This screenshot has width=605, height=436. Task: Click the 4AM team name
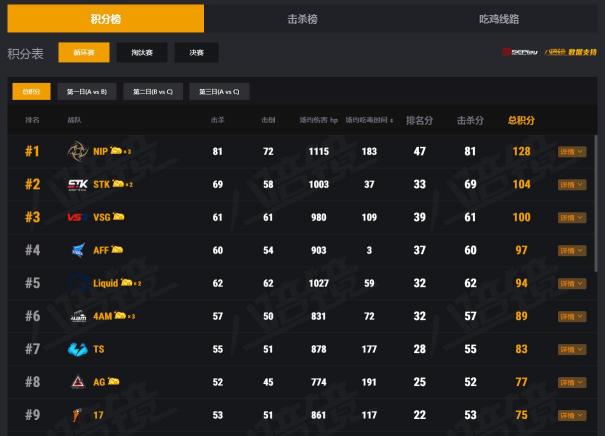103,316
